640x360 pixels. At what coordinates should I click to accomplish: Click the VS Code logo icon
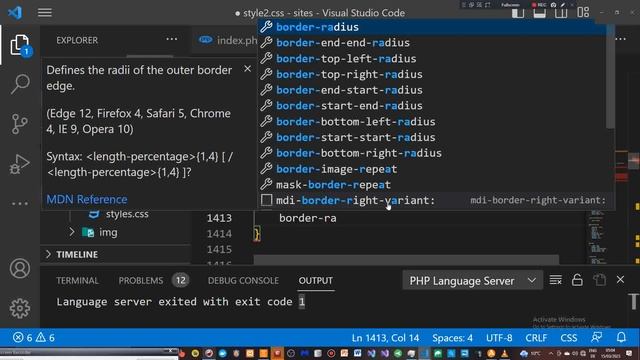pyautogui.click(x=15, y=13)
